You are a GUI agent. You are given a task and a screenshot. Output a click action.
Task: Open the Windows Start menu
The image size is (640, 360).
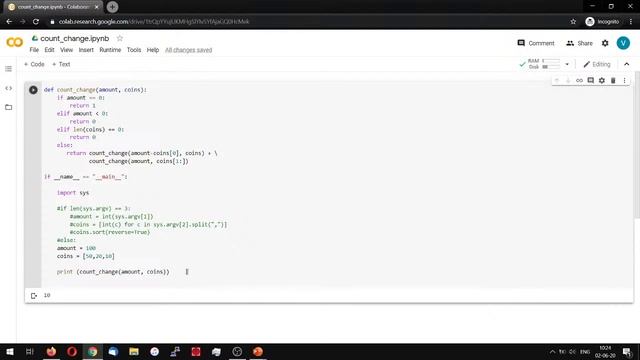9,351
